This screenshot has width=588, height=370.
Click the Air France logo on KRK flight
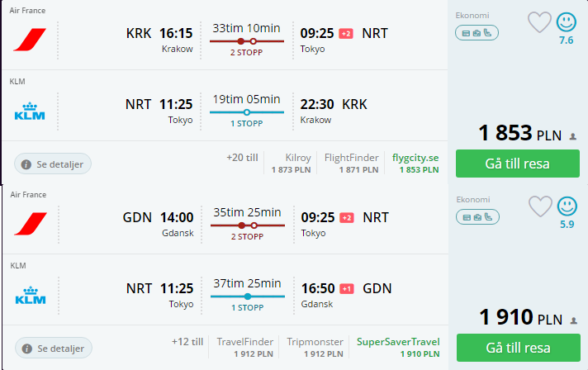pyautogui.click(x=30, y=40)
